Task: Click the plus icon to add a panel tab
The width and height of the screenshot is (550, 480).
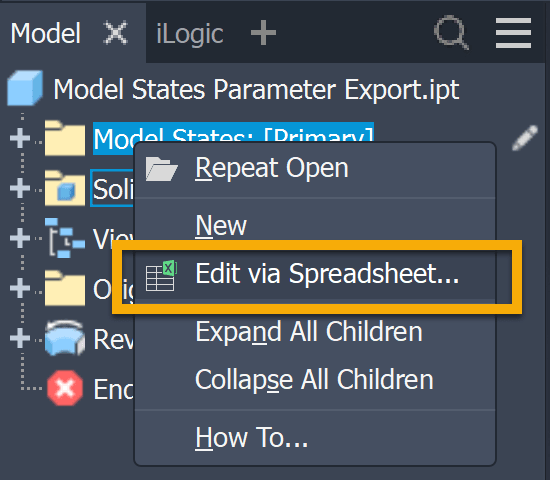Action: pos(263,33)
